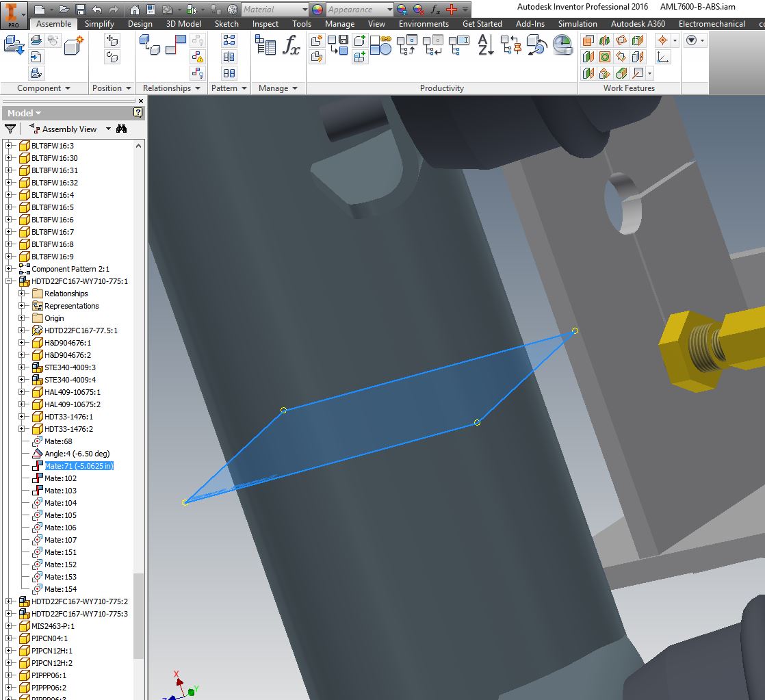Create a Work Plane from Work Features
765x700 pixels.
coord(588,40)
